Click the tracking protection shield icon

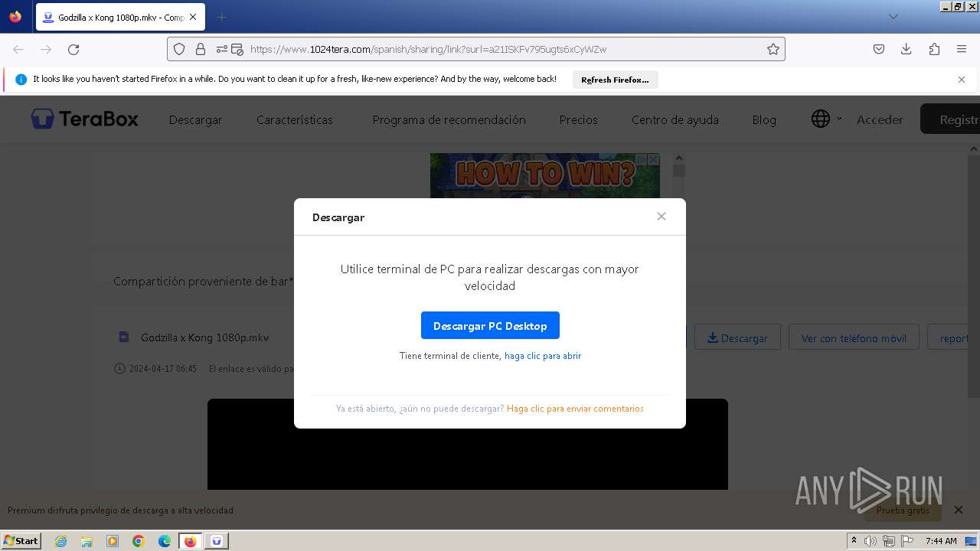click(179, 49)
